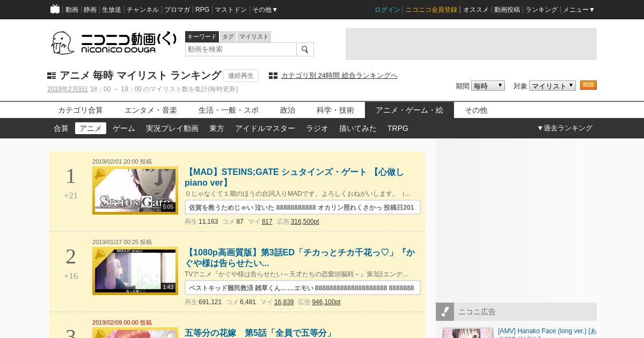Switch to アニメ・ゲーム・絵 tab
Image resolution: width=644 pixels, height=338 pixels.
point(409,110)
